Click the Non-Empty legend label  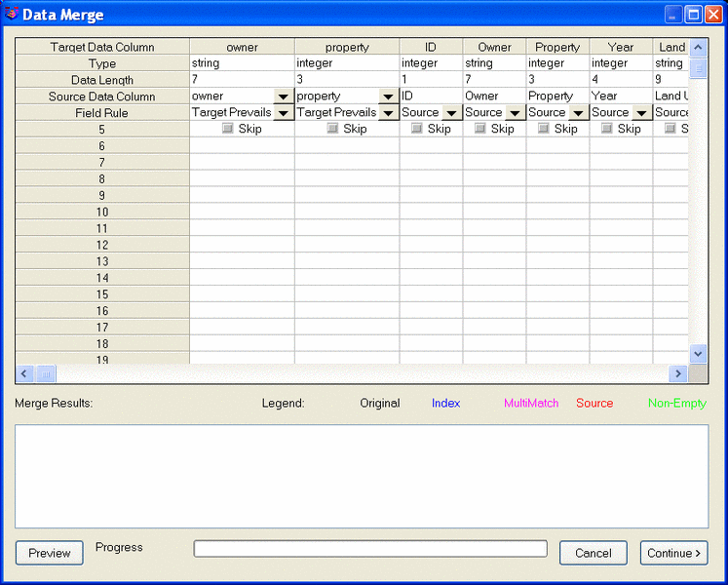tap(677, 403)
